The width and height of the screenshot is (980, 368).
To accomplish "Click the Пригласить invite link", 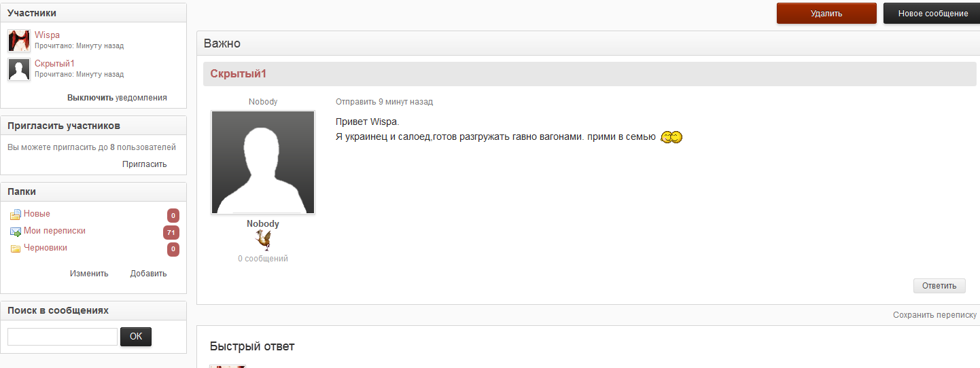I will coord(144,164).
